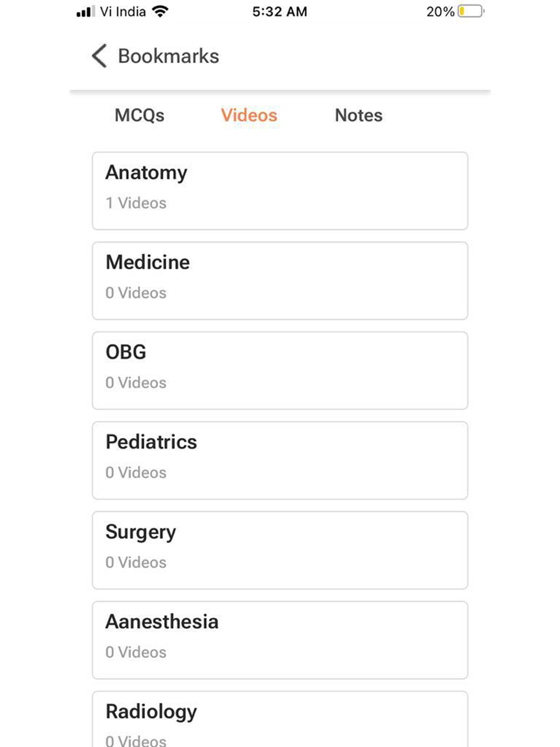
Task: Tap the '0 Videos' label under Medicine
Action: tap(136, 293)
